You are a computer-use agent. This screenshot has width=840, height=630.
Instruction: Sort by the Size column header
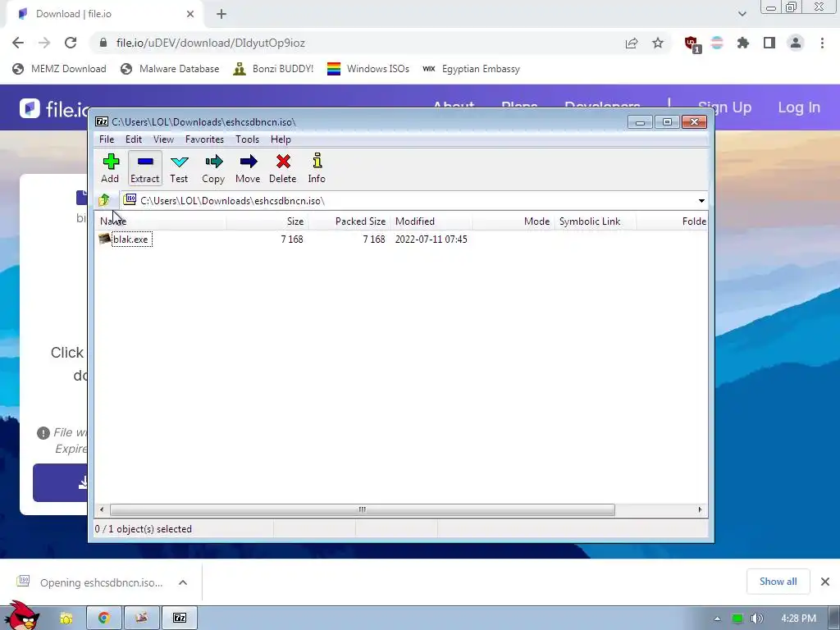pos(267,221)
